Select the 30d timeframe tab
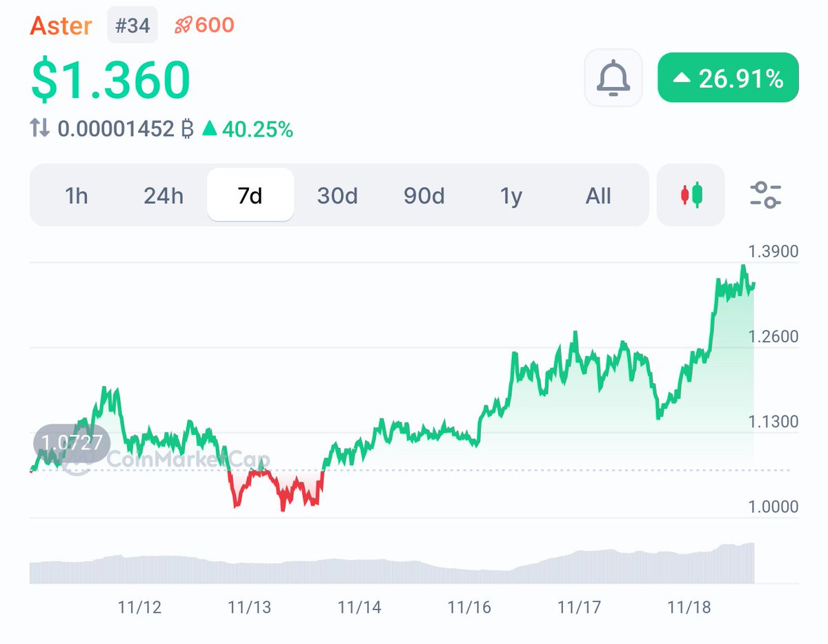The height and width of the screenshot is (644, 828). click(337, 196)
